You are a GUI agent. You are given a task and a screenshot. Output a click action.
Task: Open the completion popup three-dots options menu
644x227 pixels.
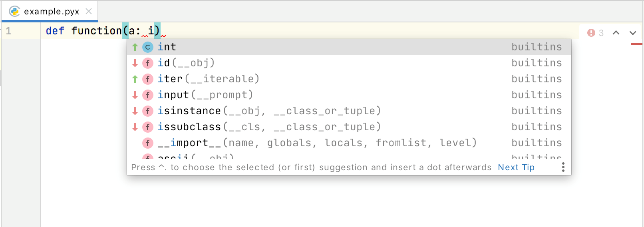(x=563, y=167)
